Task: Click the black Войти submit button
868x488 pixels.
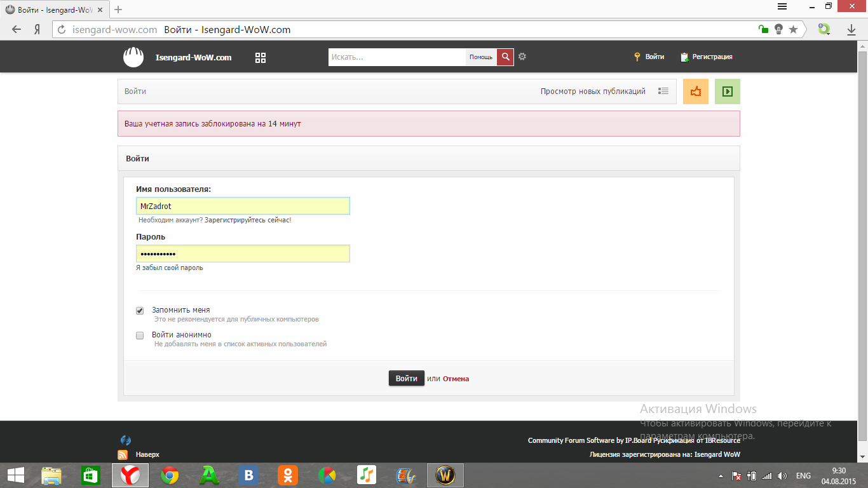Action: coord(407,379)
